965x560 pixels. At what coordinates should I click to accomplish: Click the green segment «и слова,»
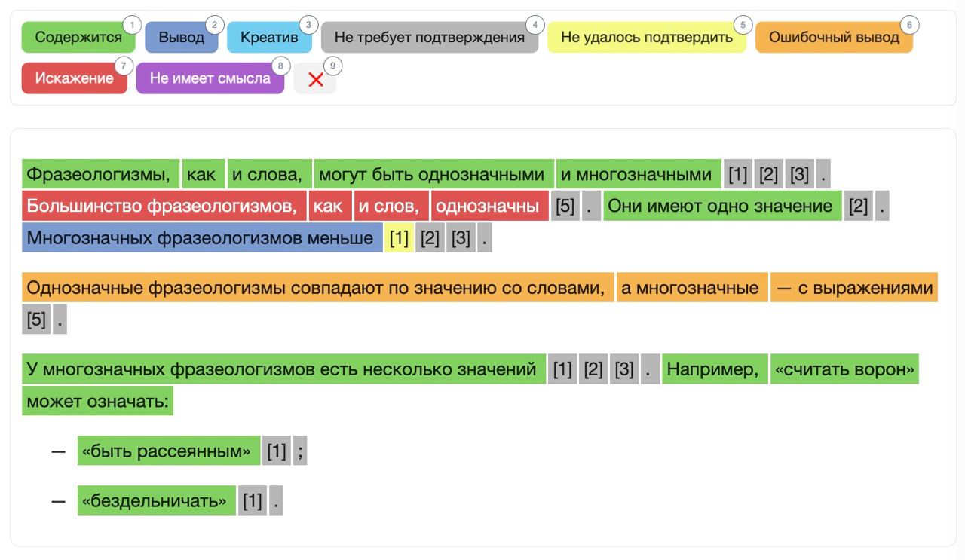point(269,174)
